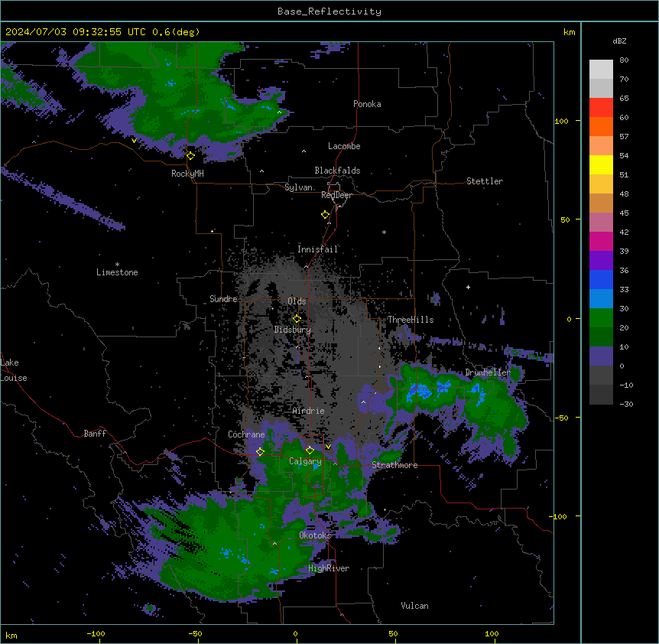659x644 pixels.
Task: Click the magenta 42 dBZ legend swatch
Action: pos(601,241)
